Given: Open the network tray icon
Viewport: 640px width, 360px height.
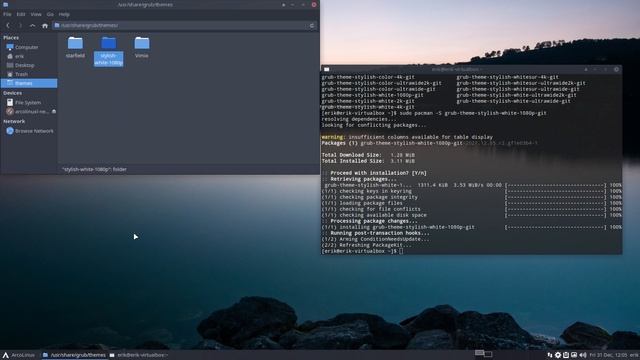Looking at the screenshot, I should (x=550, y=355).
